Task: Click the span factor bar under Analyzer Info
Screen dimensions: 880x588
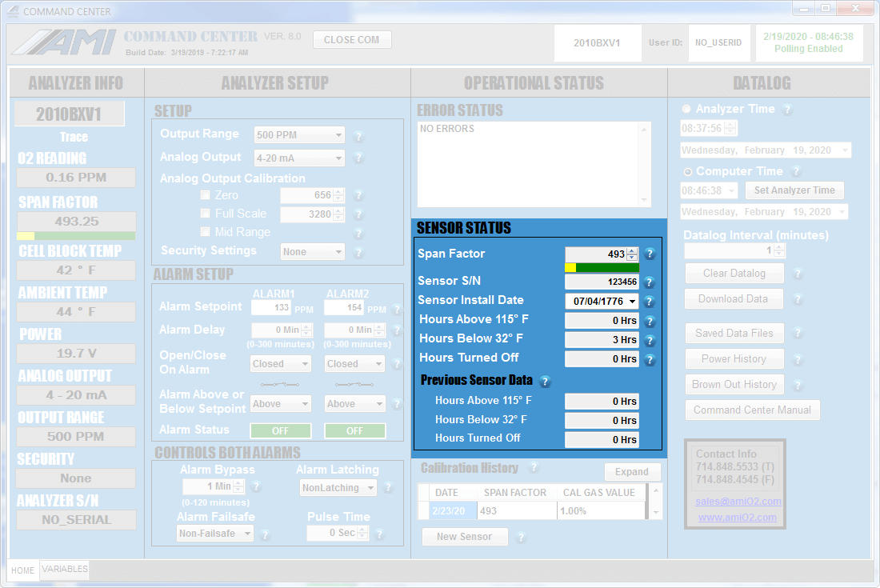Action: (x=76, y=236)
